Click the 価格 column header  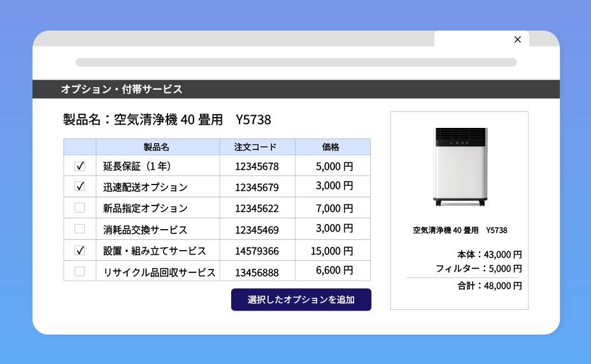[x=331, y=147]
